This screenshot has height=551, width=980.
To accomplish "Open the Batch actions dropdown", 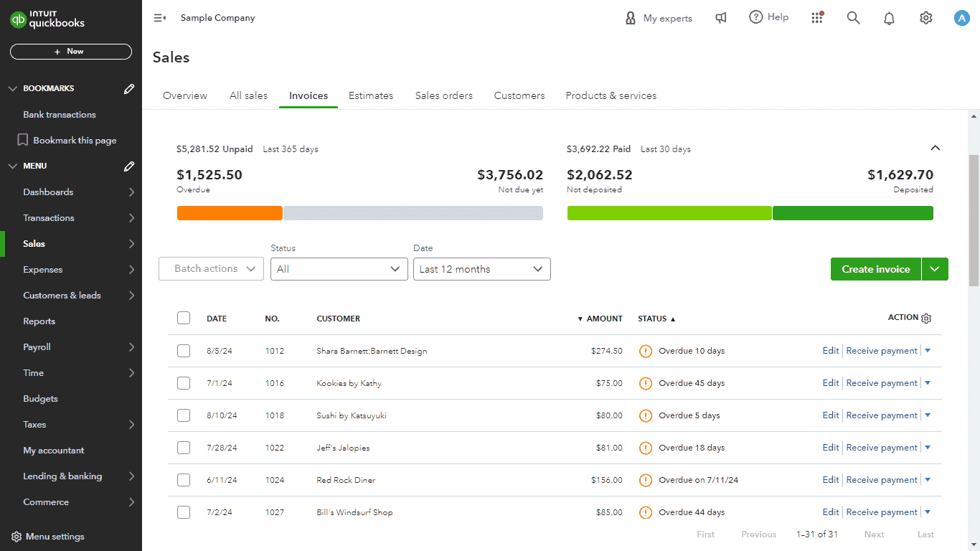I will [211, 269].
